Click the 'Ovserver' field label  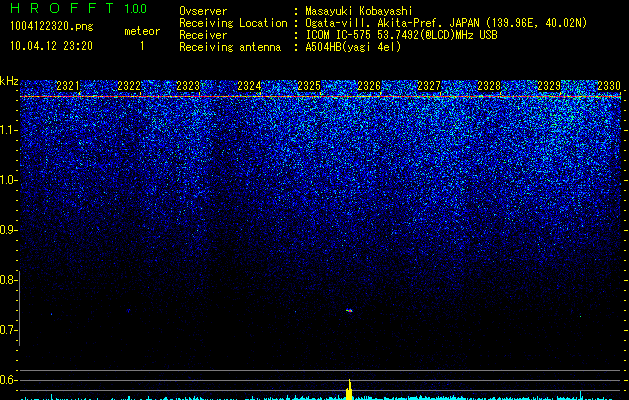(203, 11)
